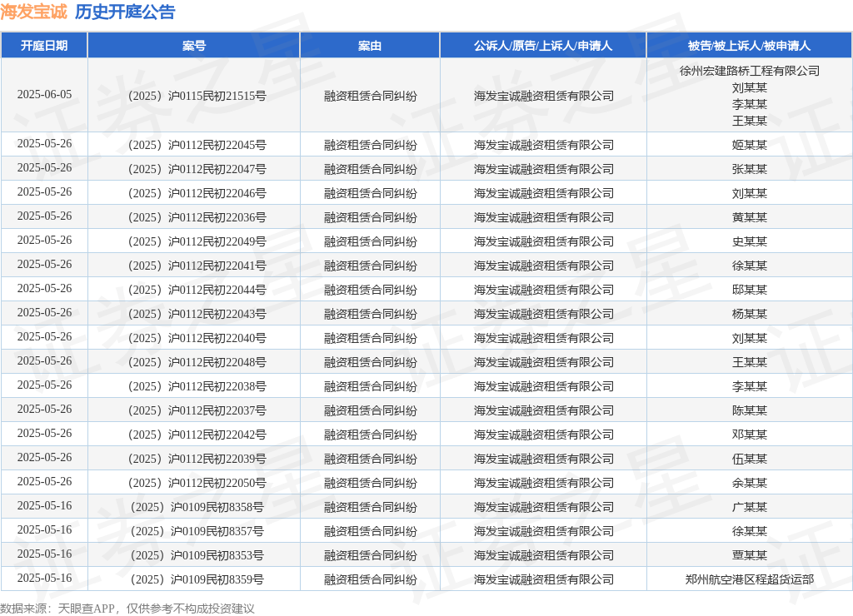The width and height of the screenshot is (853, 616).
Task: Click defendant 陈某某
Action: click(x=749, y=410)
